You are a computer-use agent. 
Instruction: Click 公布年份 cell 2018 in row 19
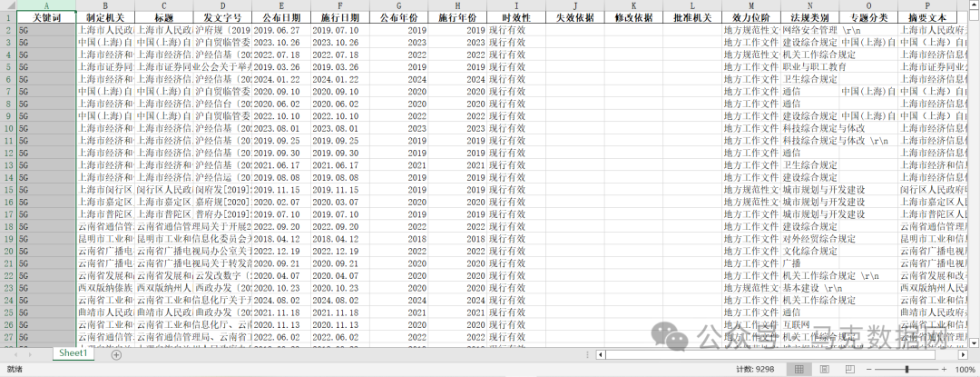pyautogui.click(x=398, y=239)
